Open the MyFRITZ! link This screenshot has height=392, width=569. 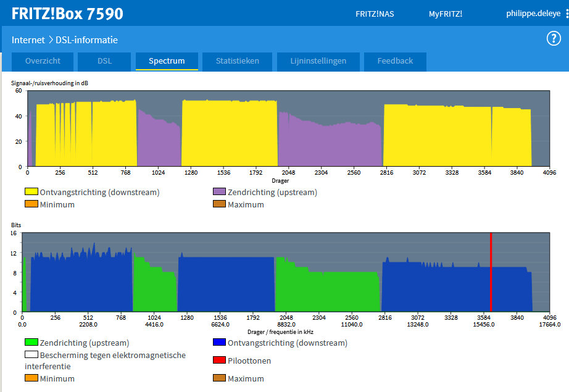pyautogui.click(x=445, y=14)
